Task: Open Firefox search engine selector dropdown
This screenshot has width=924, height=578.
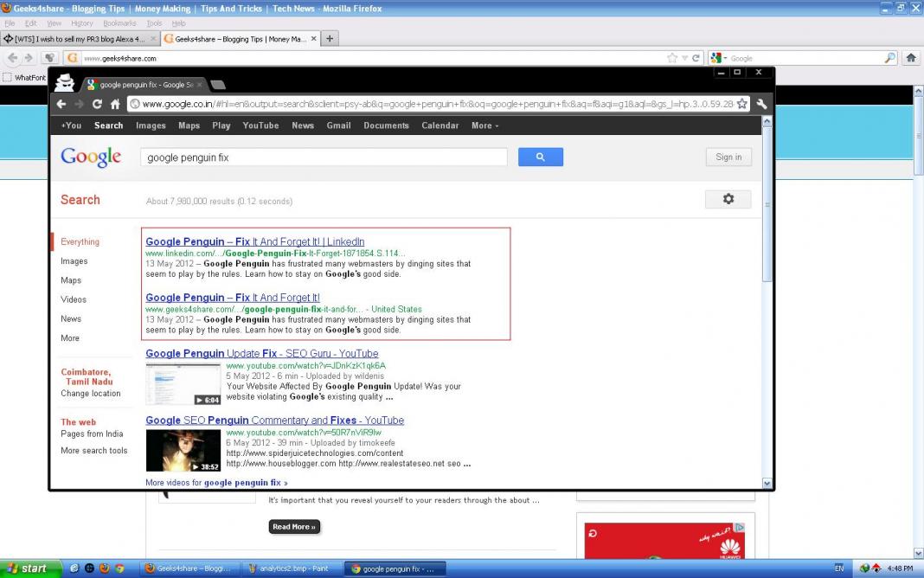Action: [719, 58]
